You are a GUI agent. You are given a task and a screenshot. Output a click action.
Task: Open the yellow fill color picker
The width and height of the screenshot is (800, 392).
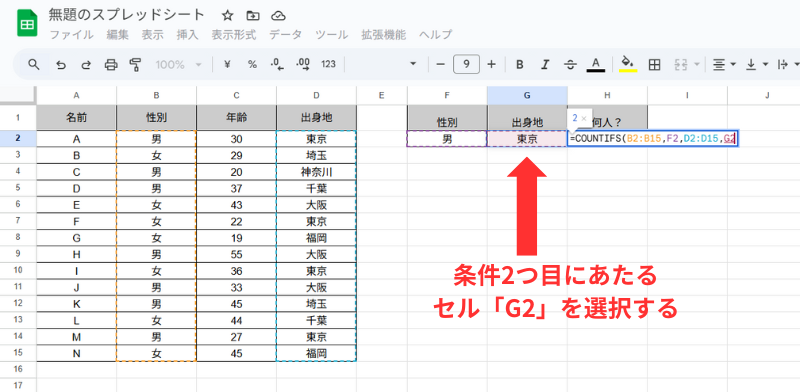628,64
